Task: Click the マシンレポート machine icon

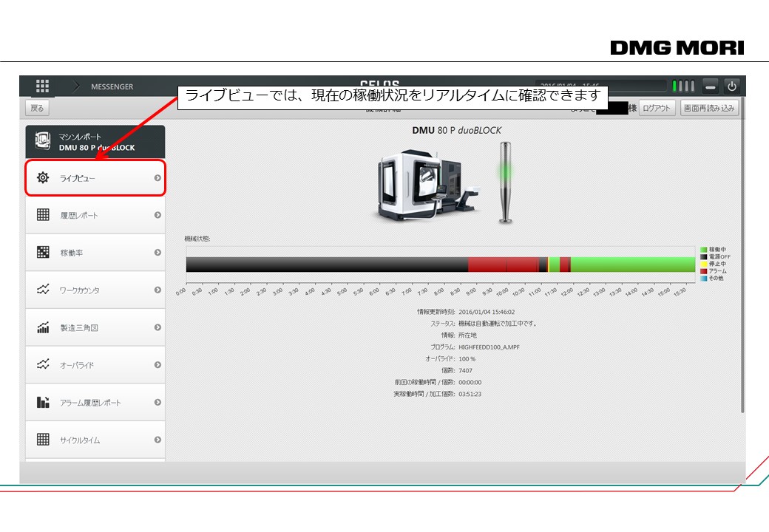Action: 43,140
